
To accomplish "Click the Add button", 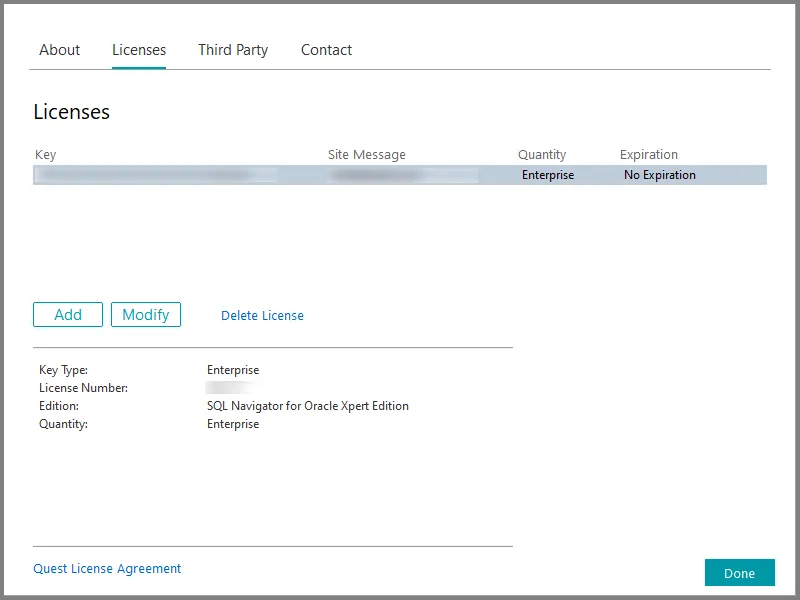I will click(x=68, y=314).
